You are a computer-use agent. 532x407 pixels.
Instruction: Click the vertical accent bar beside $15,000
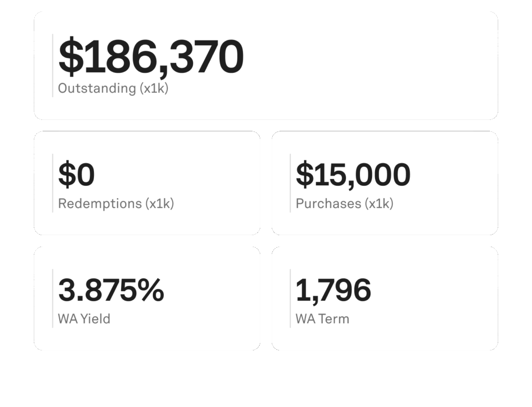pyautogui.click(x=290, y=183)
